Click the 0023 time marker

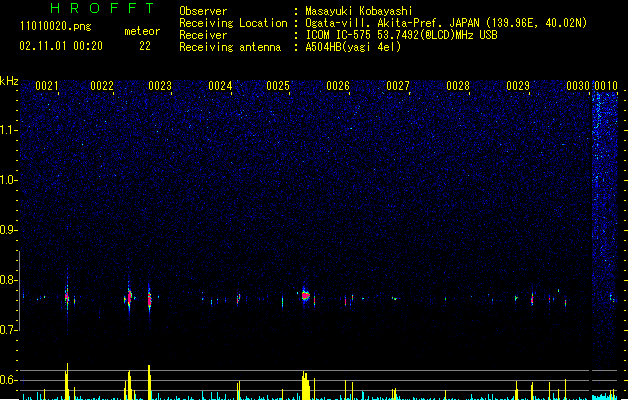160,86
